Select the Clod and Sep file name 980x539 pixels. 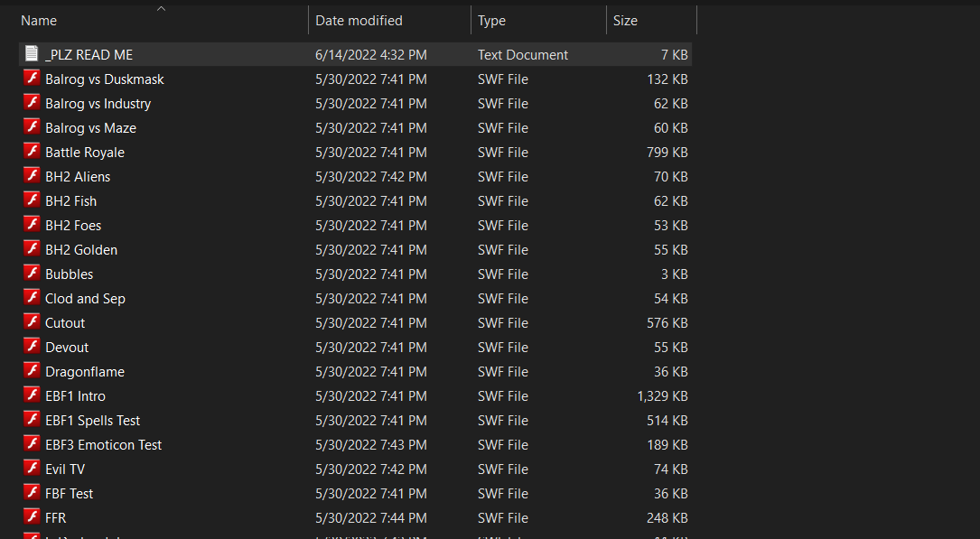coord(85,299)
